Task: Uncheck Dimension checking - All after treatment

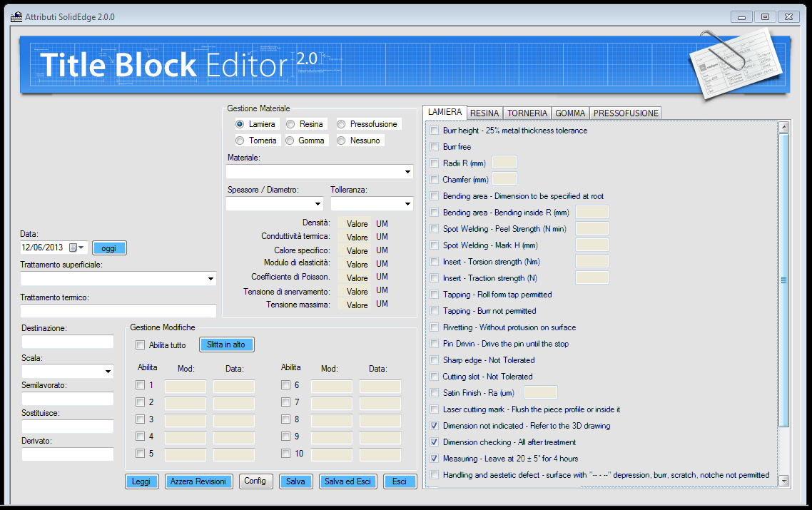Action: click(435, 442)
